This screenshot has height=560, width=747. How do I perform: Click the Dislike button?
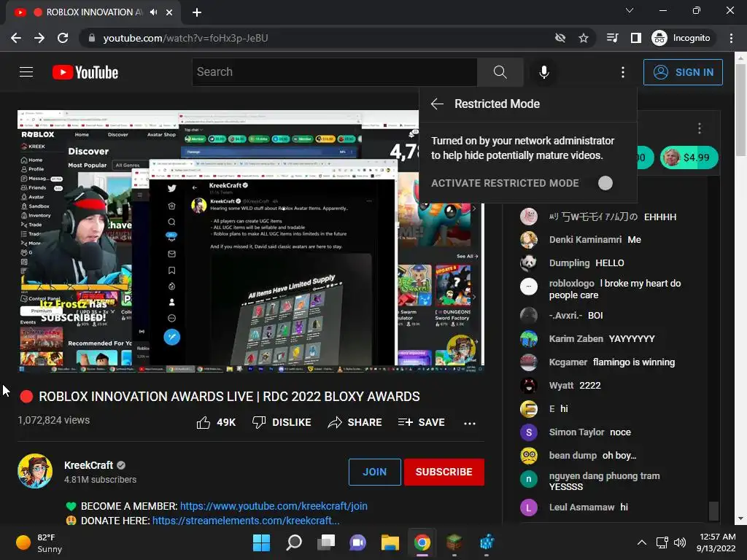282,422
